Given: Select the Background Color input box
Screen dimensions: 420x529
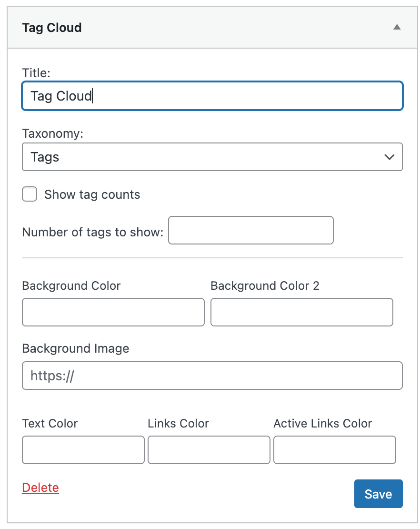Looking at the screenshot, I should point(113,312).
